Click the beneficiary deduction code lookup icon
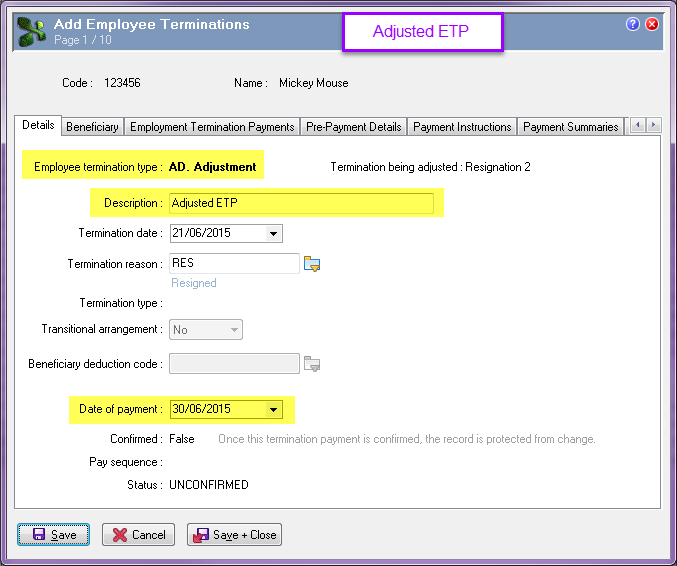This screenshot has height=566, width=677. 312,364
